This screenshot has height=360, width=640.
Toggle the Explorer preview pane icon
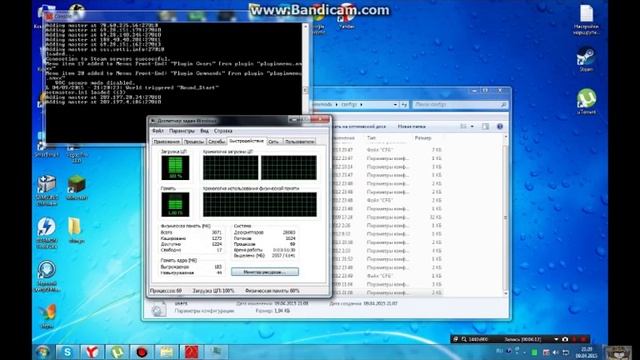[485, 127]
